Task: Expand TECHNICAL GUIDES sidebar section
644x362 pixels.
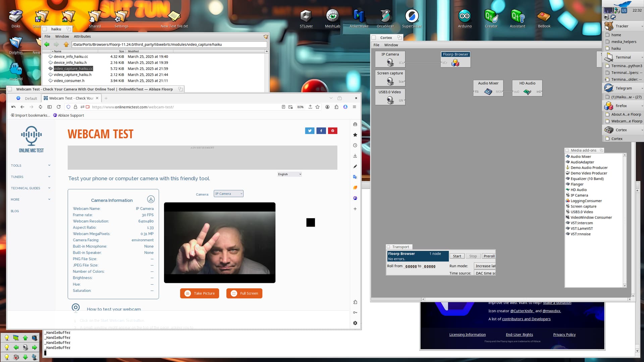Action: point(31,188)
